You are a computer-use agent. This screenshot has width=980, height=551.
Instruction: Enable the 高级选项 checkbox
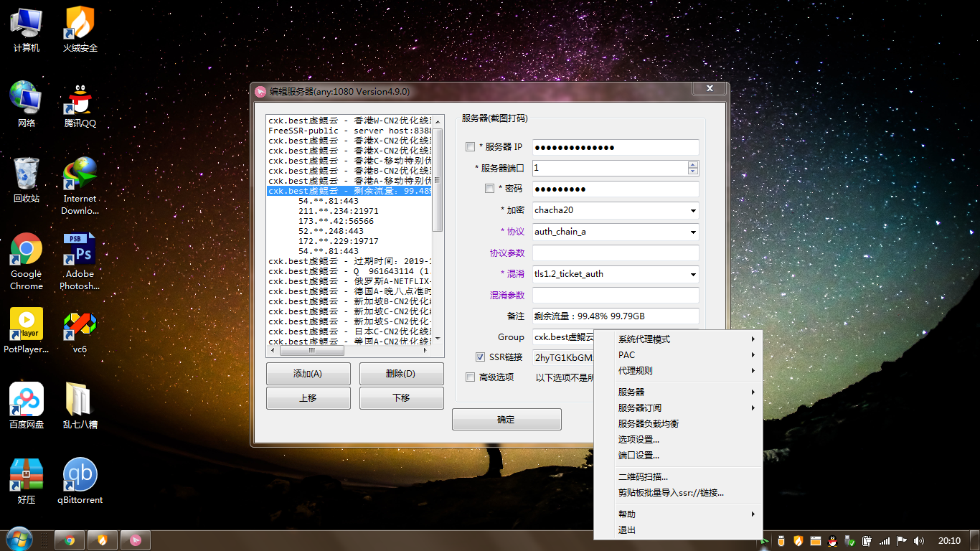[470, 377]
